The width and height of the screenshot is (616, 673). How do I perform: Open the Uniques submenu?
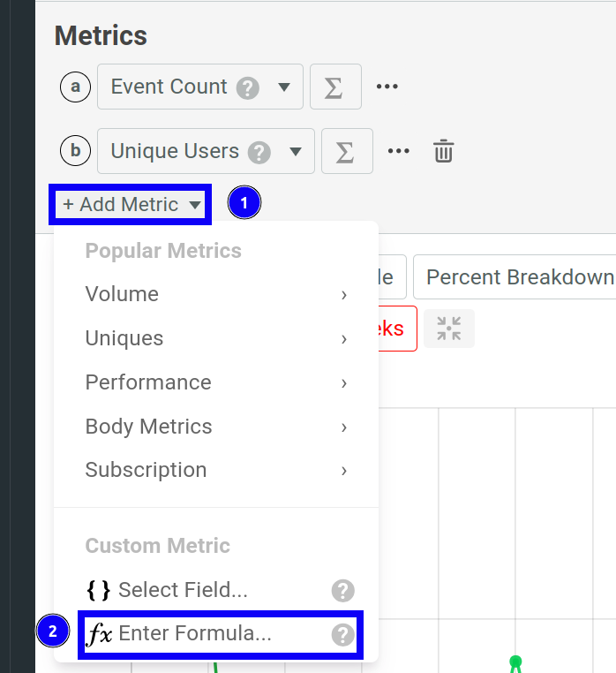tap(215, 338)
